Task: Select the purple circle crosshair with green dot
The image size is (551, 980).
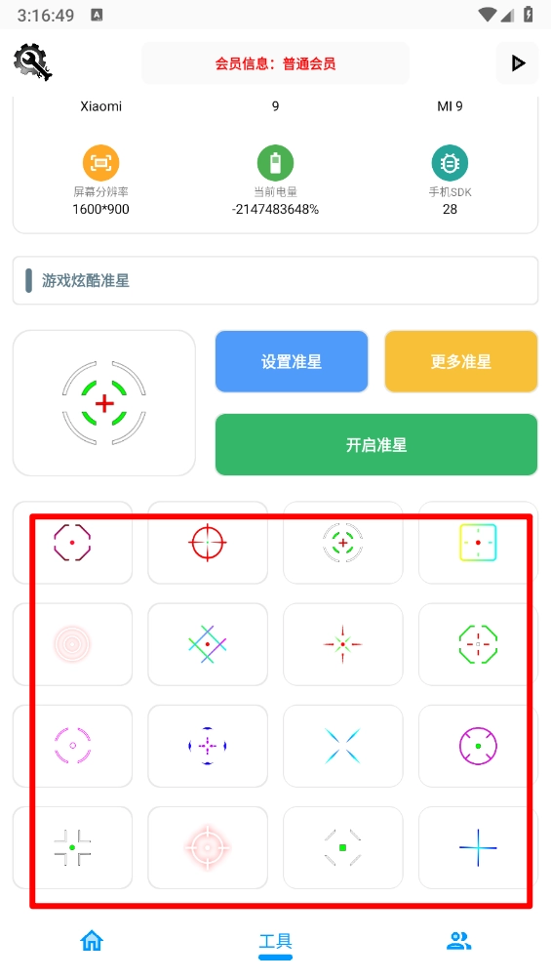Action: pos(478,746)
